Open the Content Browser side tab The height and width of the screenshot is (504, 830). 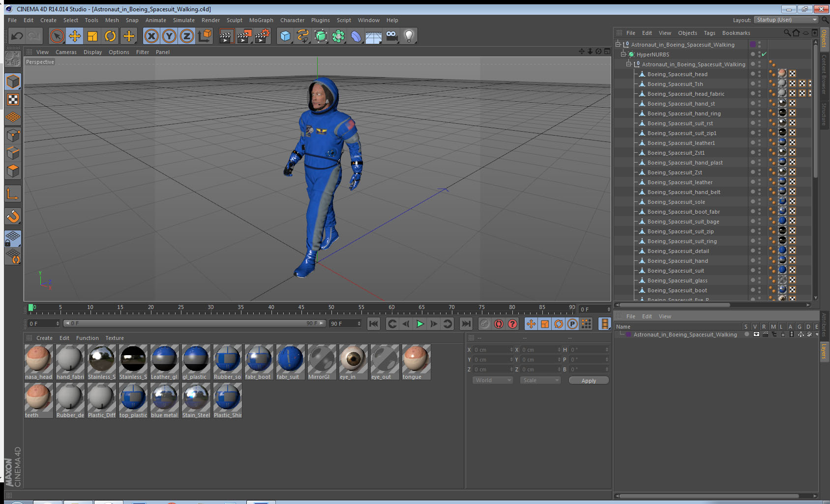[824, 74]
